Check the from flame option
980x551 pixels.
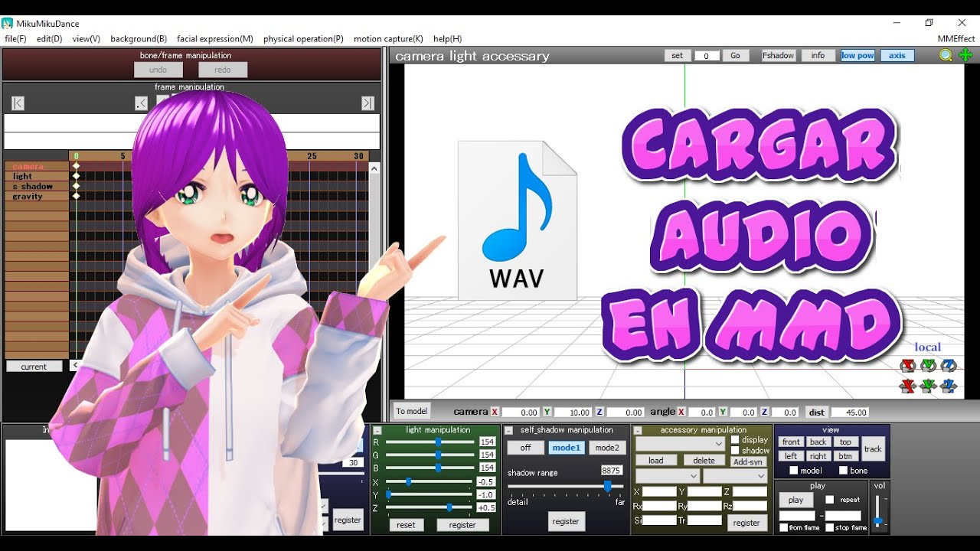click(783, 527)
